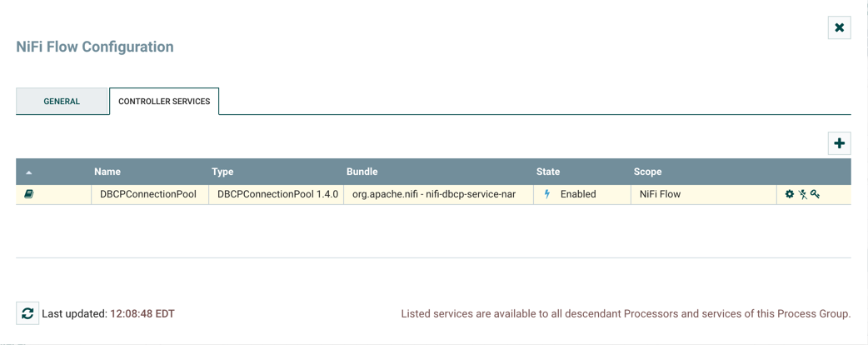Screen dimensions: 868x345
Task: Sort the table by State column
Action: click(548, 172)
